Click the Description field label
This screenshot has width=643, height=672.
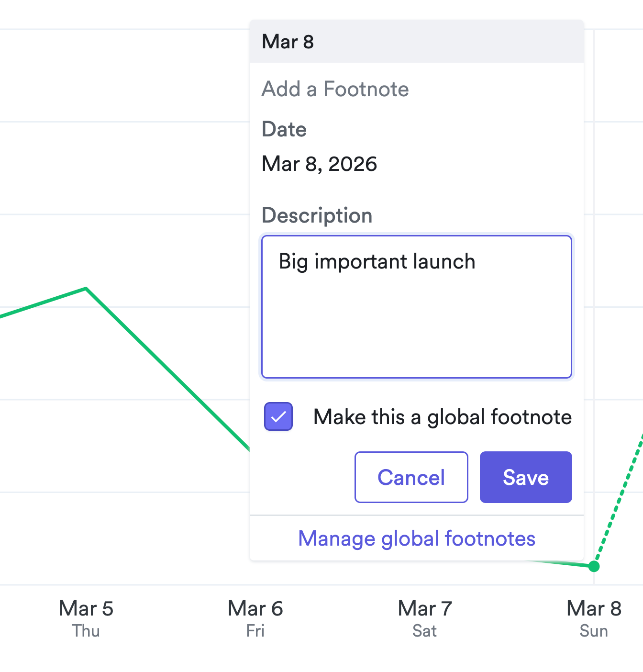pyautogui.click(x=317, y=215)
